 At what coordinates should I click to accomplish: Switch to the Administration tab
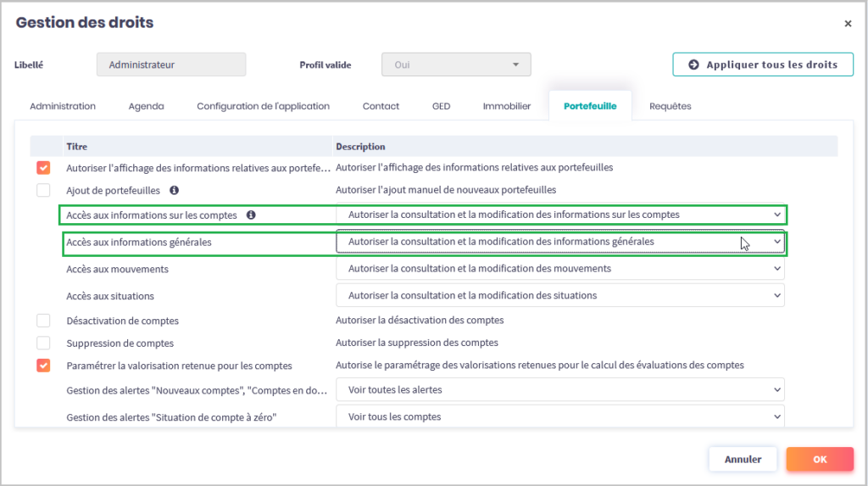coord(63,107)
